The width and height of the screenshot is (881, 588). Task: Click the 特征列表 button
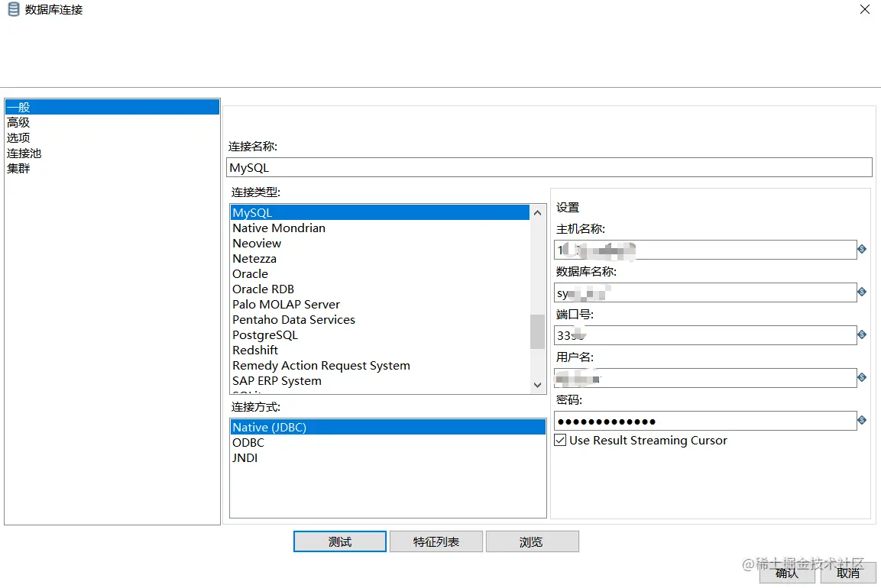[x=436, y=541]
